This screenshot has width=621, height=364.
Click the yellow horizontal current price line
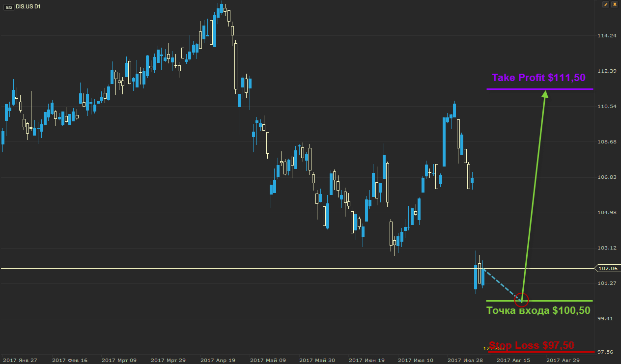click(x=246, y=269)
